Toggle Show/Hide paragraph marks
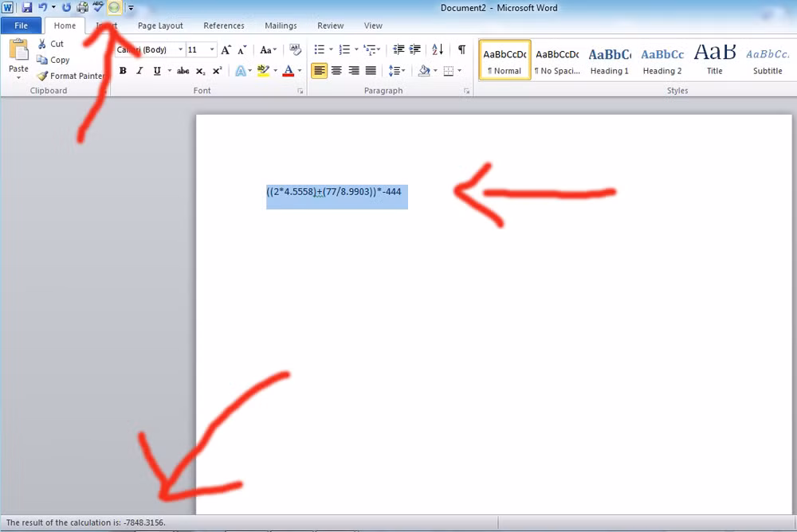Viewport: 797px width, 532px height. coord(461,49)
